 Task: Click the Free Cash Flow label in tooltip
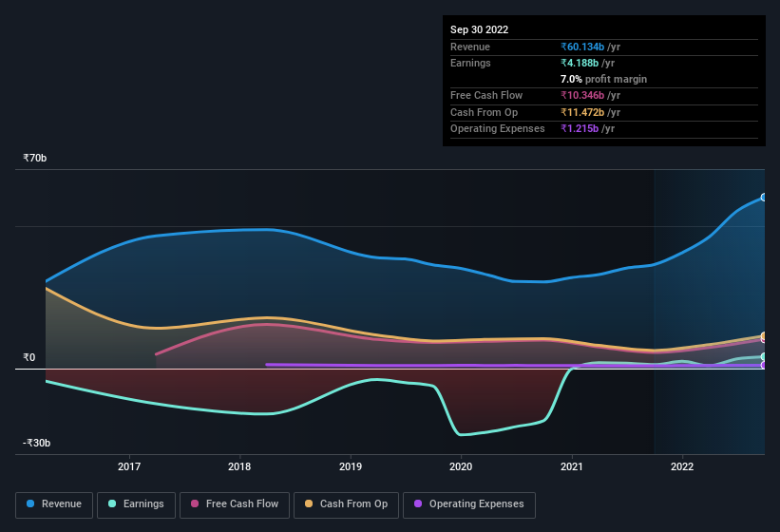486,95
